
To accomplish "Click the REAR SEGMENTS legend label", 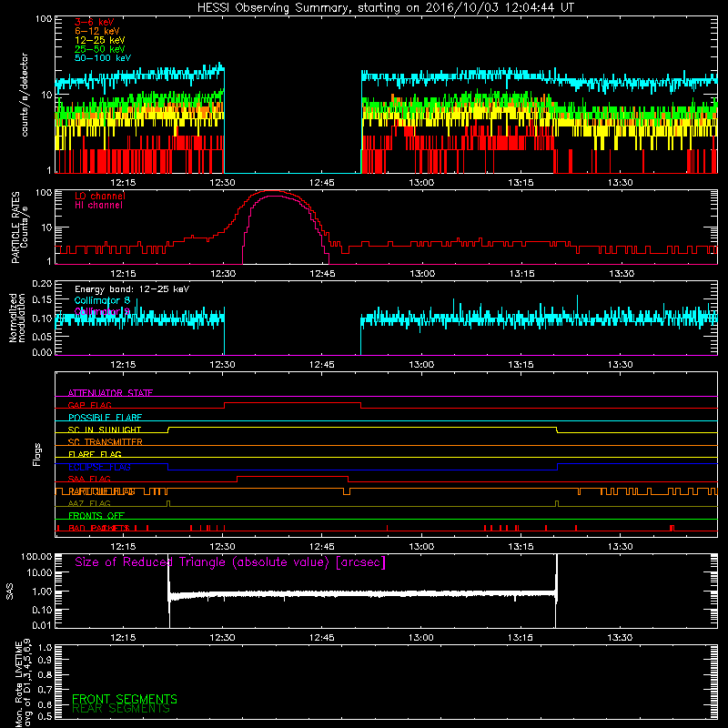I will [121, 709].
